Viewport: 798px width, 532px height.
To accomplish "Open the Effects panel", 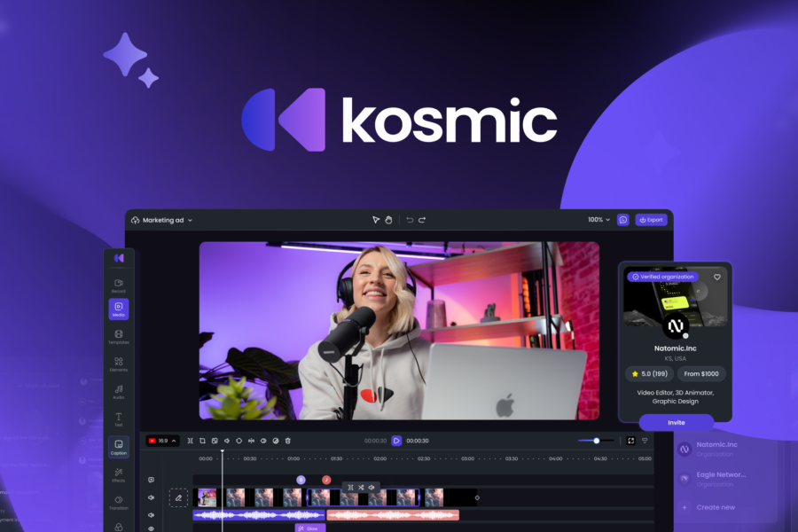I will click(118, 473).
